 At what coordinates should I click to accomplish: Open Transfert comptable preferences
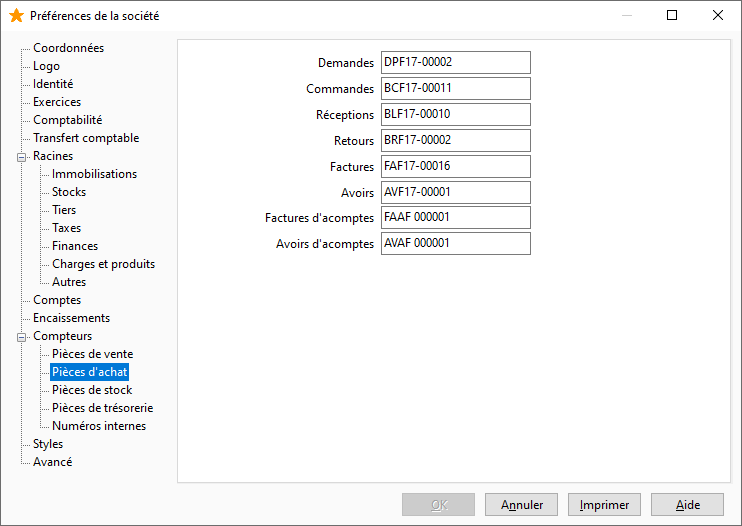click(x=86, y=138)
